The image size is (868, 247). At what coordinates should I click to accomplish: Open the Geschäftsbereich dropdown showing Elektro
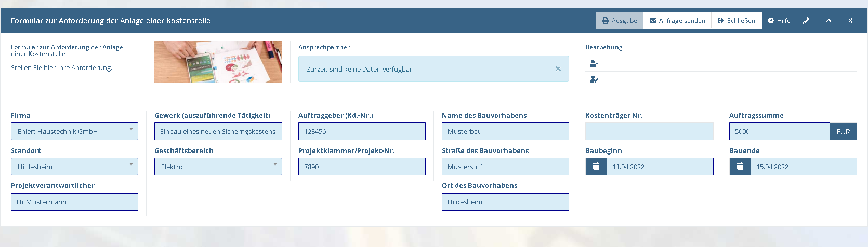point(218,167)
